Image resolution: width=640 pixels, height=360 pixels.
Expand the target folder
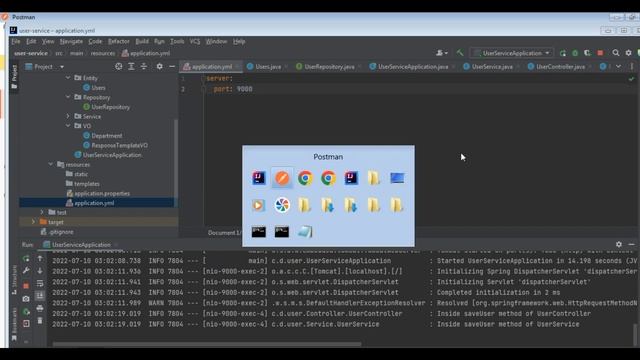coord(33,222)
